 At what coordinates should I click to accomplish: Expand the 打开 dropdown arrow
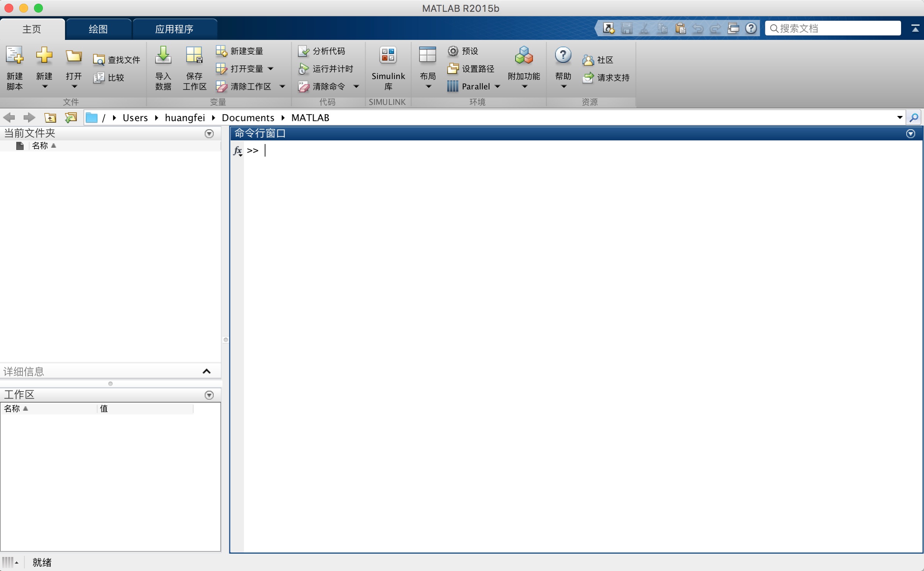tap(74, 86)
